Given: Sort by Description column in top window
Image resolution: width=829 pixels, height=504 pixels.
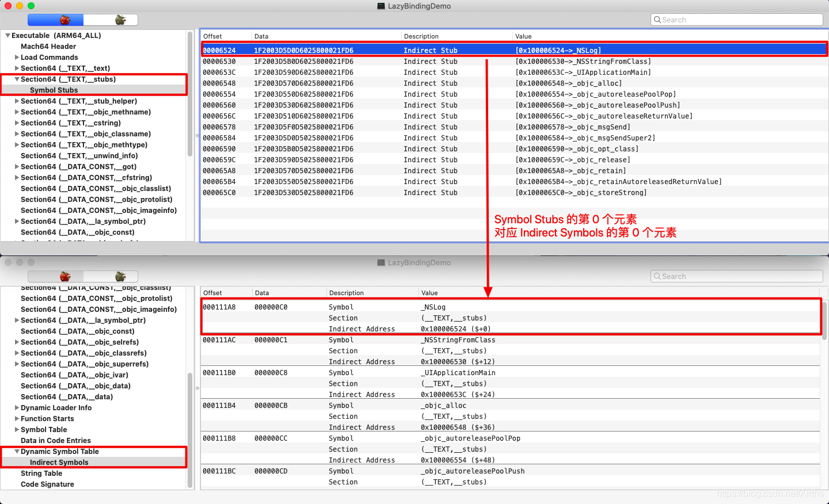Looking at the screenshot, I should point(457,36).
